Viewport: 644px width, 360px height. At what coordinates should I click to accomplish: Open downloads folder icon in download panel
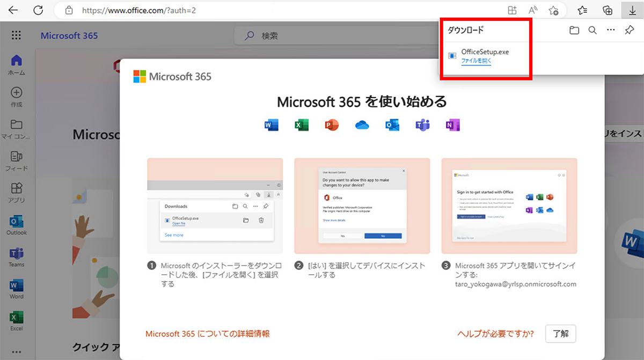(x=574, y=31)
